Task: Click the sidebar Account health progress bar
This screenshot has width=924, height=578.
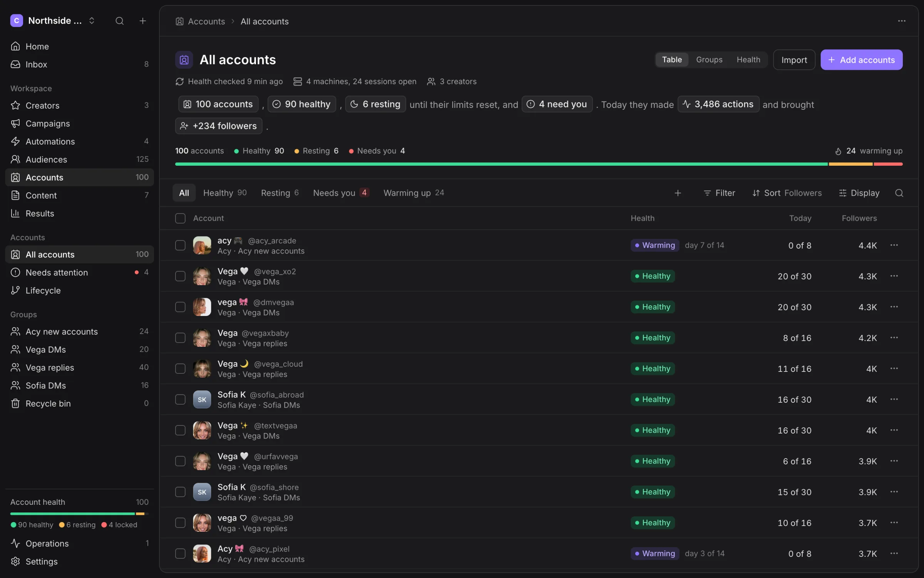Action: click(79, 514)
